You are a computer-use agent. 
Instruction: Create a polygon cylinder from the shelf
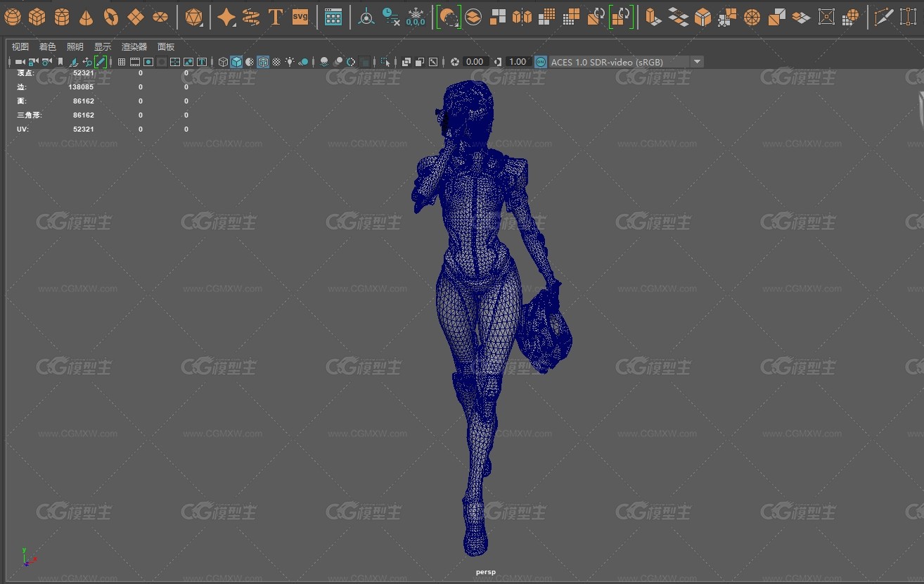tap(62, 16)
